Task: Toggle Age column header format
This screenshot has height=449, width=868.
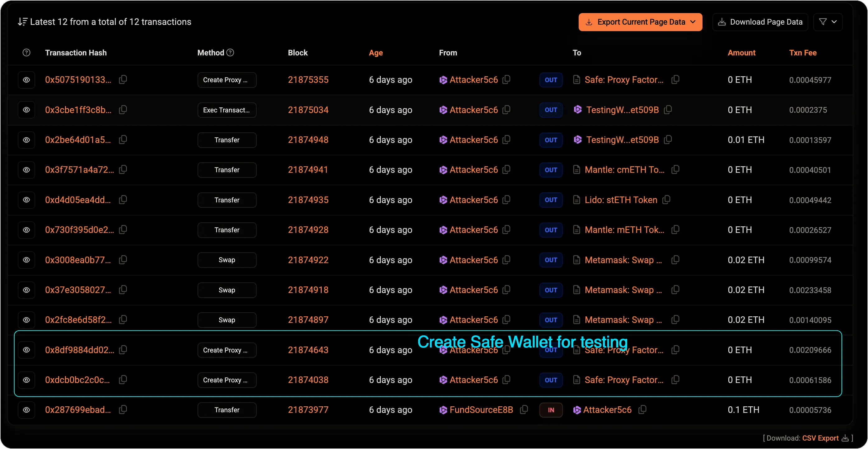Action: click(376, 53)
